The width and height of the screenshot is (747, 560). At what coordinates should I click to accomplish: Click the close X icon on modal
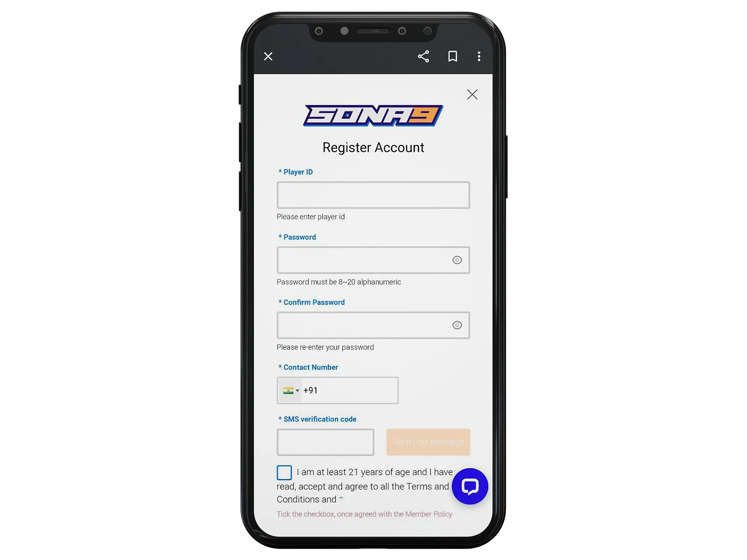tap(472, 94)
